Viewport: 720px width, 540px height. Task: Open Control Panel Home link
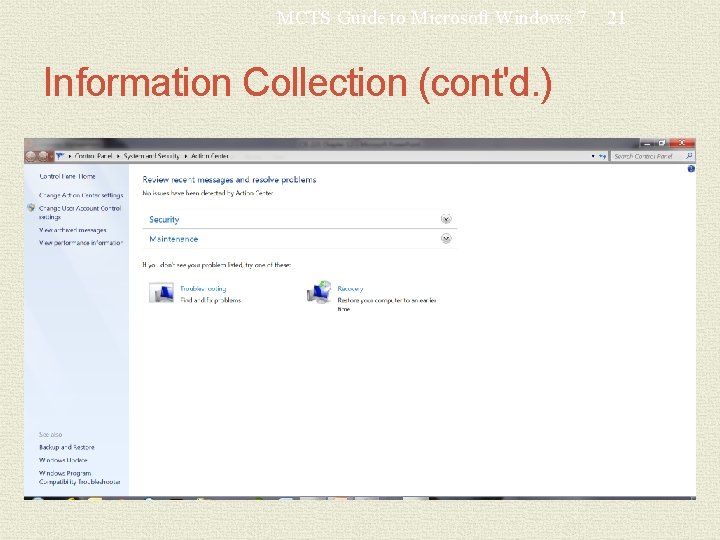67,176
